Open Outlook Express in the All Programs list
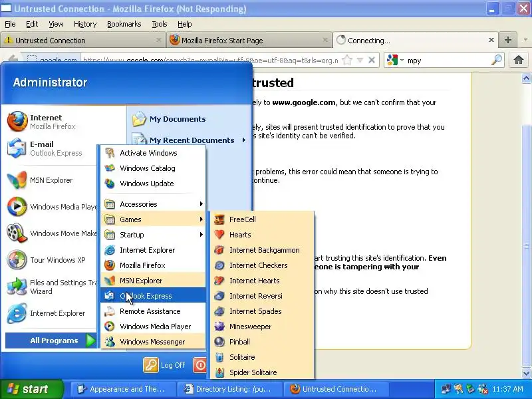Image resolution: width=532 pixels, height=399 pixels. click(x=153, y=295)
